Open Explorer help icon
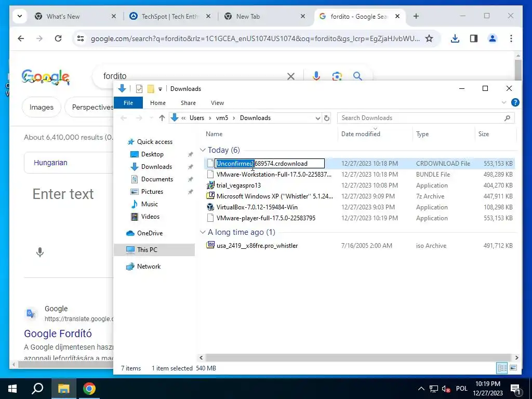 (515, 102)
